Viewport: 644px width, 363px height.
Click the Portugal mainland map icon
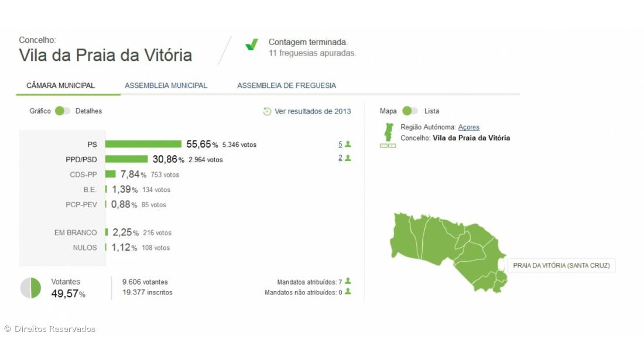coord(387,131)
